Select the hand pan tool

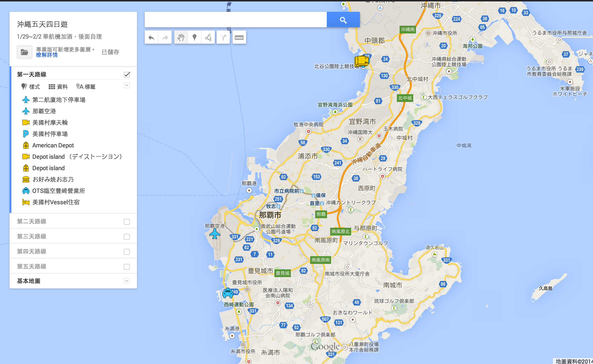(x=181, y=38)
